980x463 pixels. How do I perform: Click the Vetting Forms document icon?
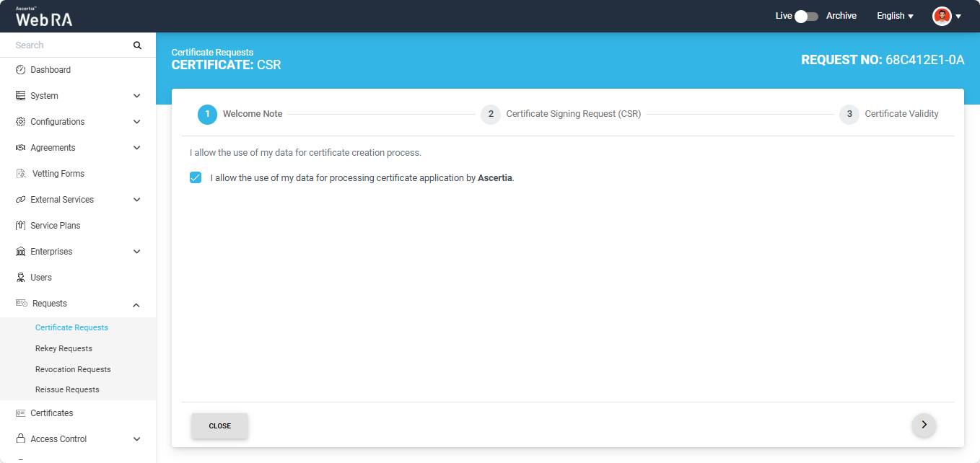point(21,174)
